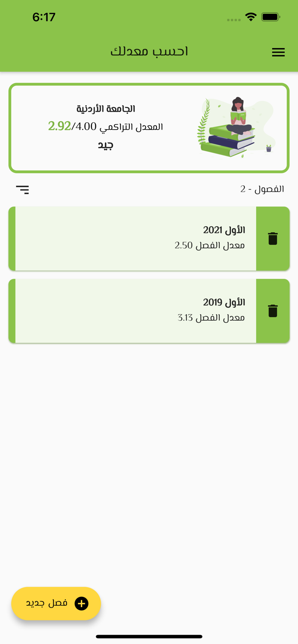
Task: Delete the الأول 2019 semester via trash icon
Action: click(273, 310)
